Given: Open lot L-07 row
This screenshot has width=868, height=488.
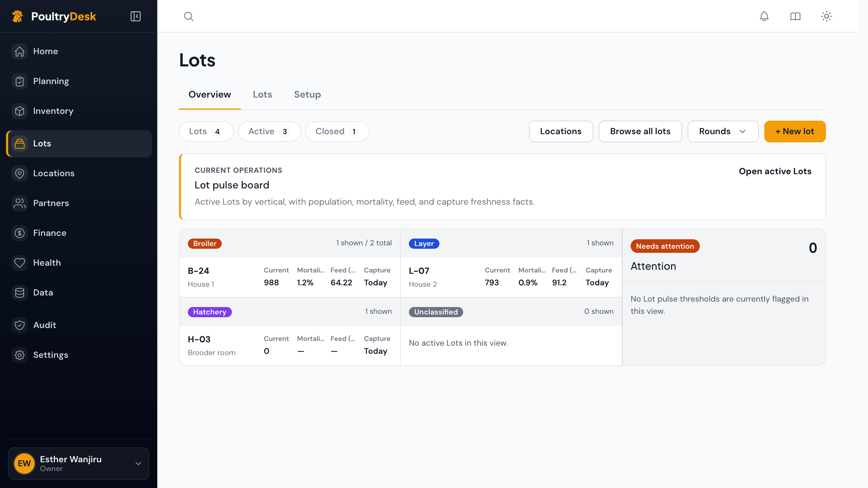Looking at the screenshot, I should click(x=511, y=277).
